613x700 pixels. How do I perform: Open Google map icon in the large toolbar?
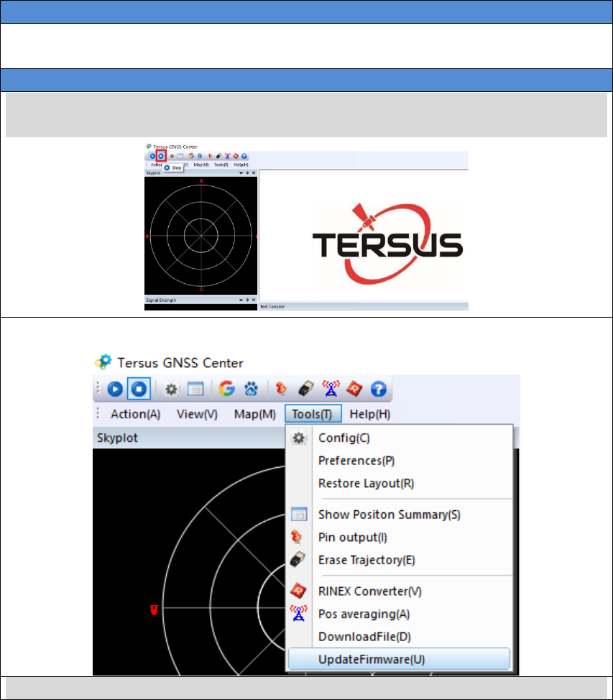click(x=227, y=388)
